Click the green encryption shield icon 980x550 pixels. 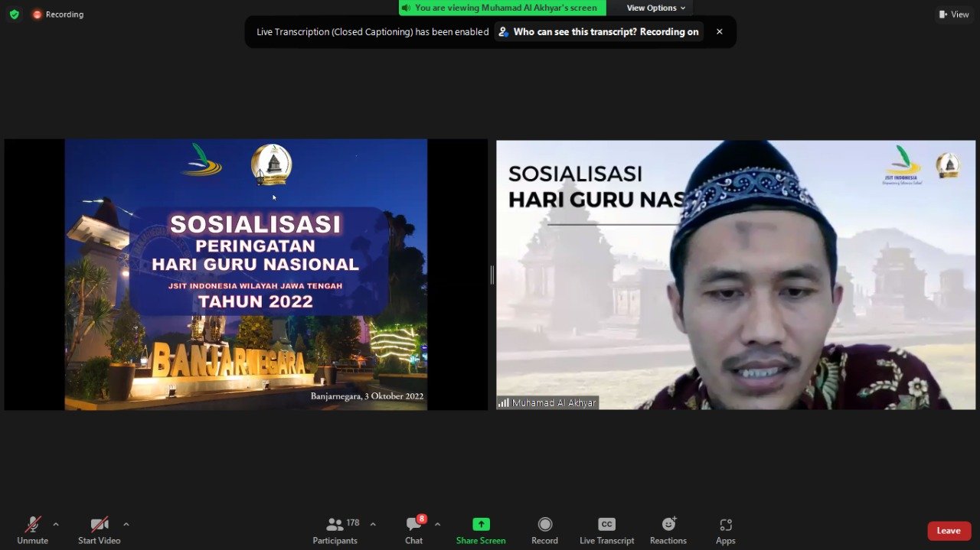pyautogui.click(x=14, y=15)
